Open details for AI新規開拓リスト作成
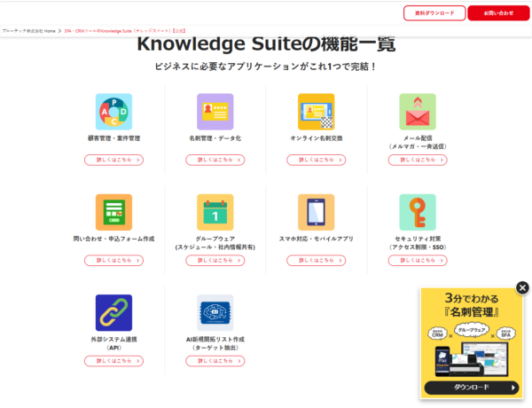532x408 pixels. (x=215, y=361)
